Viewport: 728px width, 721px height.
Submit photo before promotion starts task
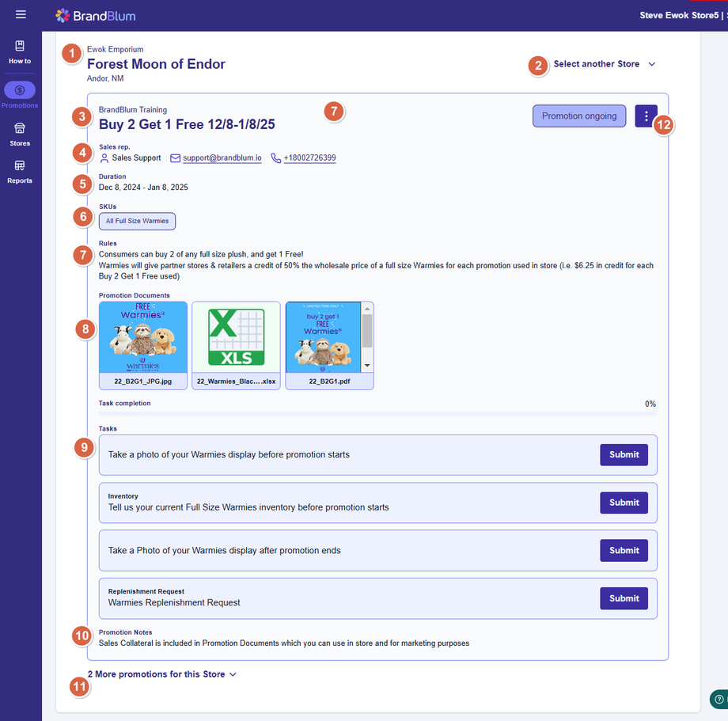[624, 455]
